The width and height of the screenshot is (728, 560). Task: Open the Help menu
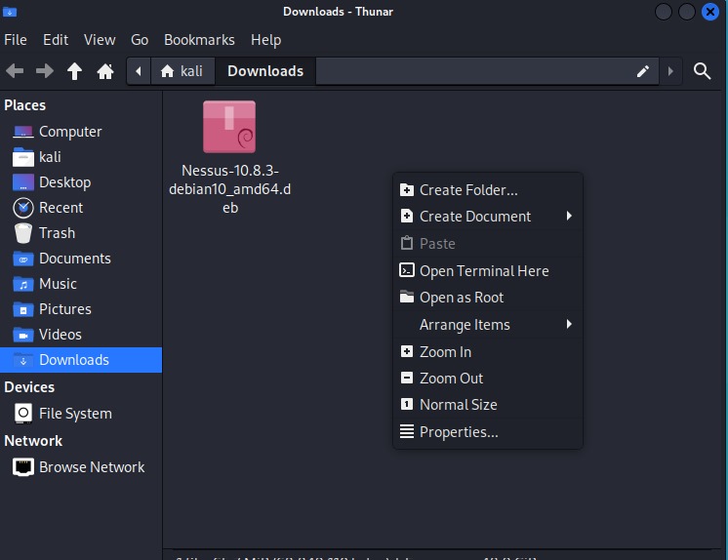pos(265,40)
